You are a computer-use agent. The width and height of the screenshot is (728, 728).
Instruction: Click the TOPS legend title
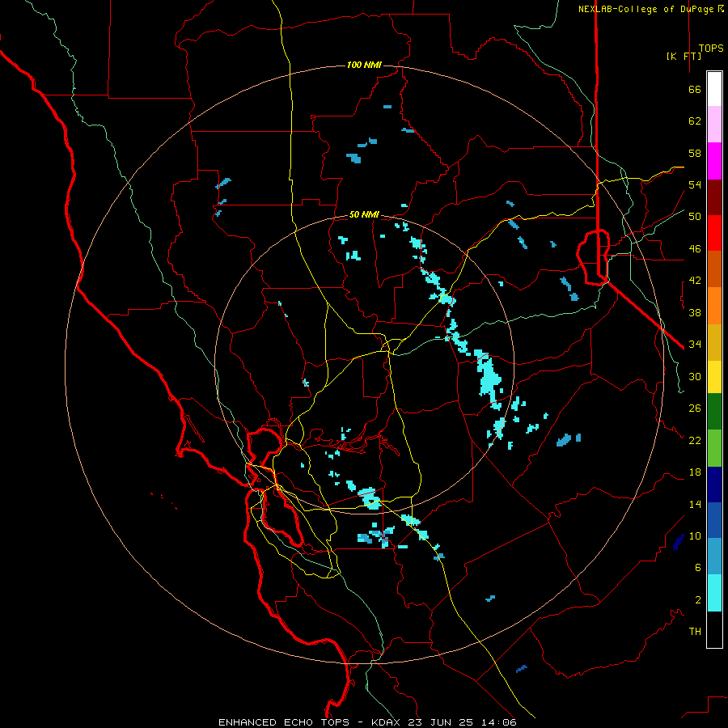point(711,48)
